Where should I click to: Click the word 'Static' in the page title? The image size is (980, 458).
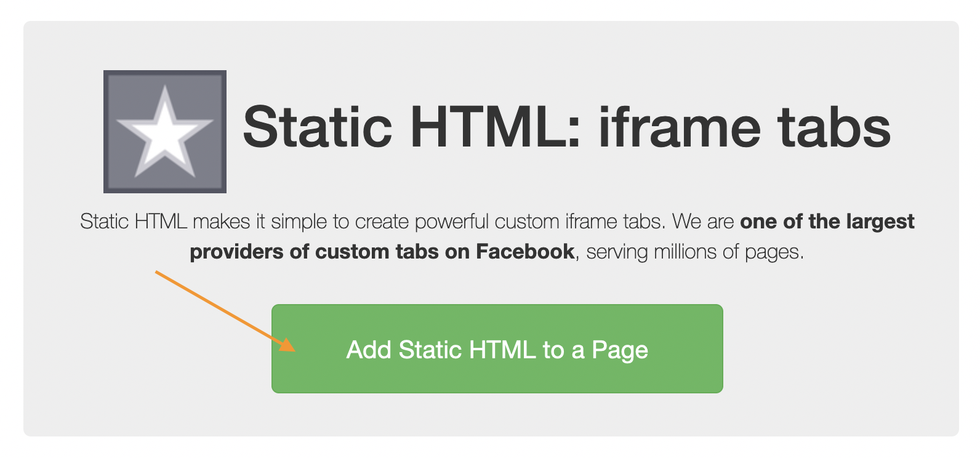pyautogui.click(x=316, y=126)
